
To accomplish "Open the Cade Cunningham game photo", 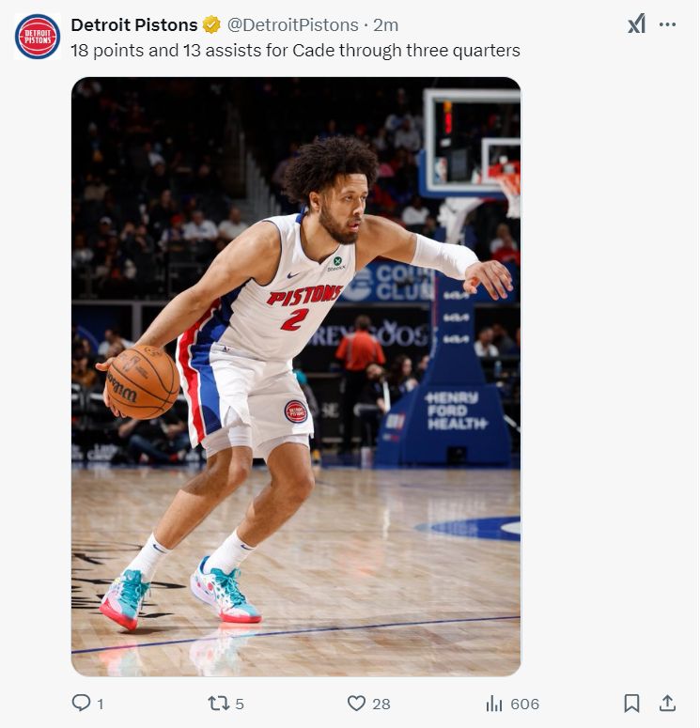I will click(296, 376).
